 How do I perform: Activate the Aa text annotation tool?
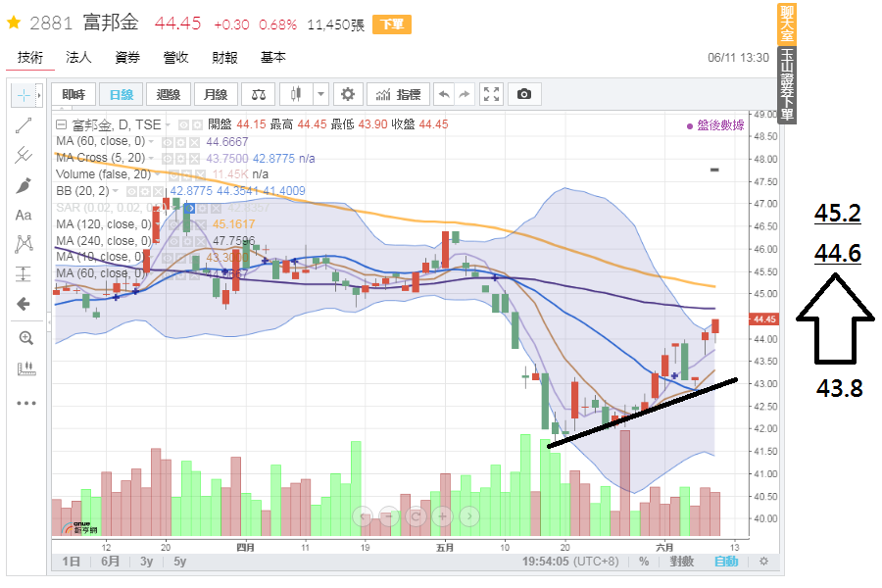24,215
